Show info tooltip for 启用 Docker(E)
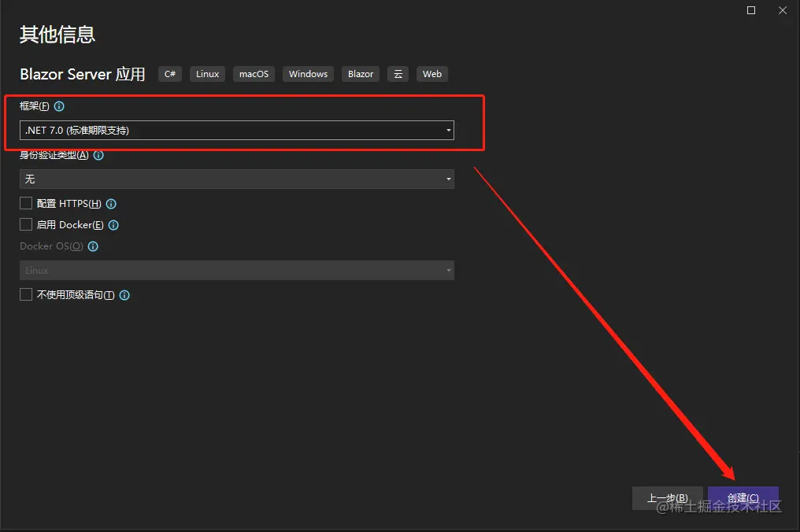This screenshot has height=532, width=800. pos(113,225)
